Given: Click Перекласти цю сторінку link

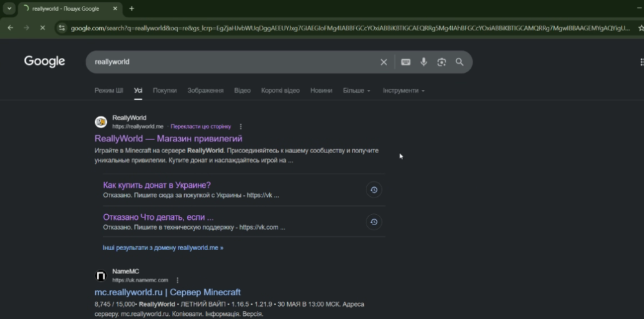Looking at the screenshot, I should tap(201, 127).
